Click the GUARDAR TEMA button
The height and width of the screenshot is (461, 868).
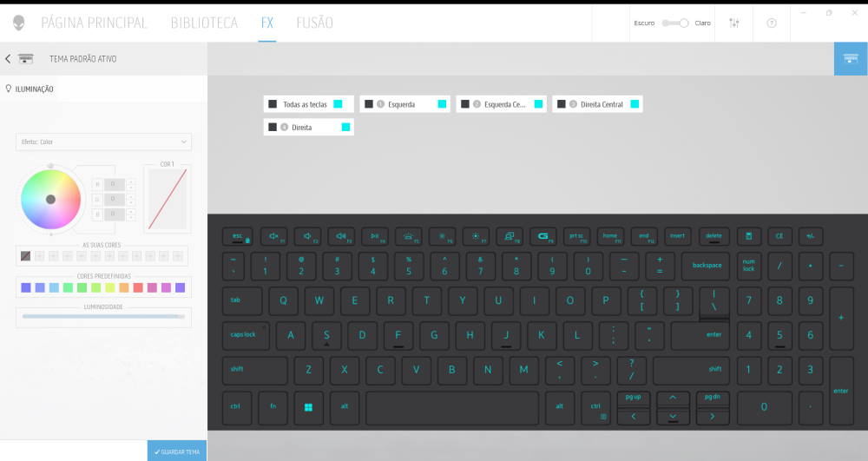click(177, 451)
